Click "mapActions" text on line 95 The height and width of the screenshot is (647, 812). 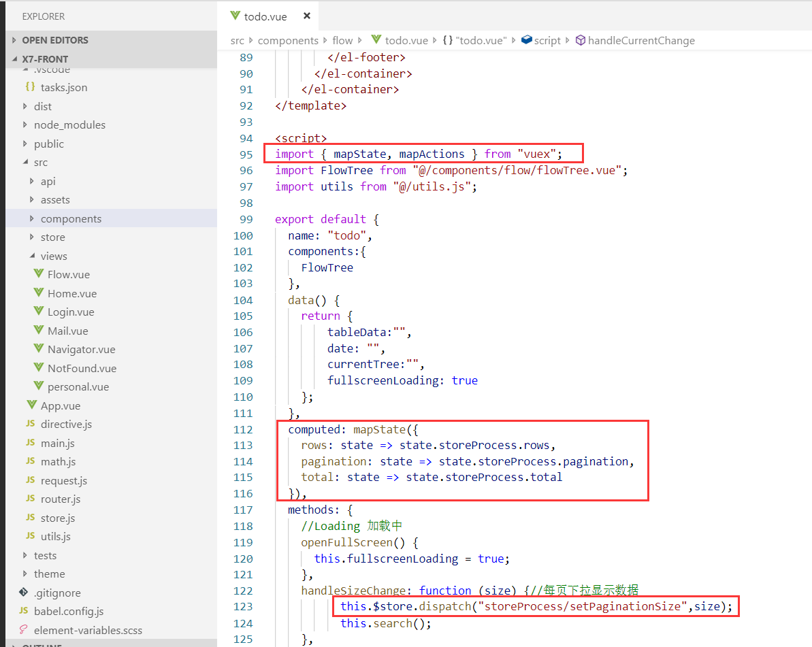tap(432, 154)
